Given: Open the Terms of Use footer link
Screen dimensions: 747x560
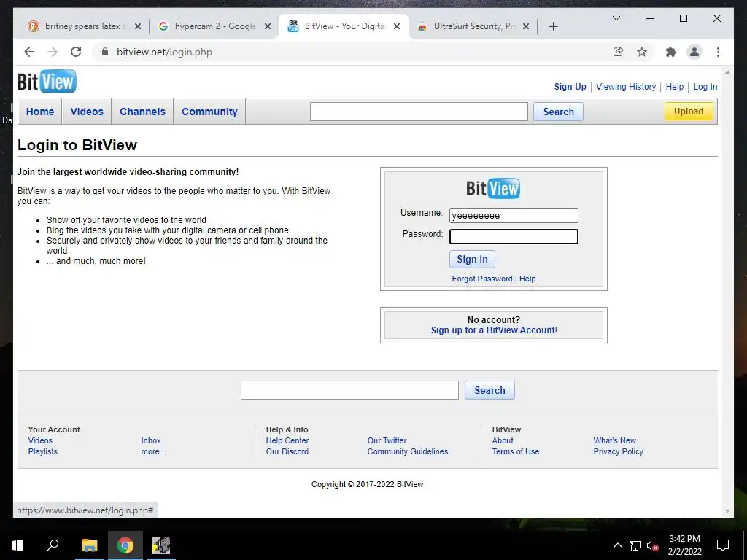Looking at the screenshot, I should pos(516,451).
